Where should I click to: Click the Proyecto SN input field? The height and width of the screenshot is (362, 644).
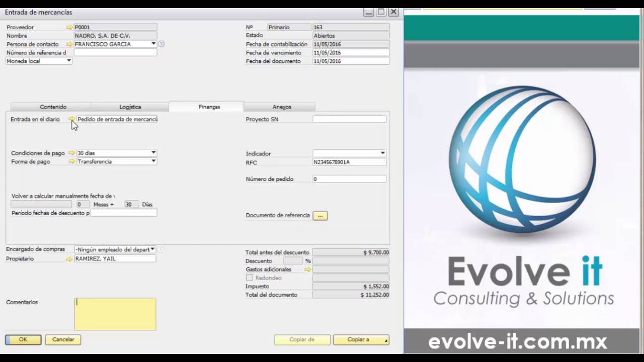350,119
